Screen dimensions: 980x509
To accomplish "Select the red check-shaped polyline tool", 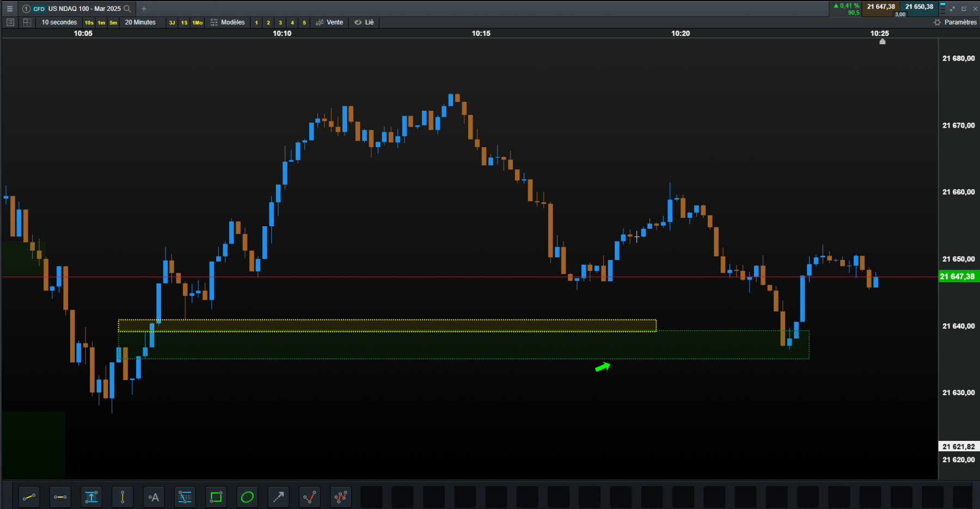I will [309, 497].
